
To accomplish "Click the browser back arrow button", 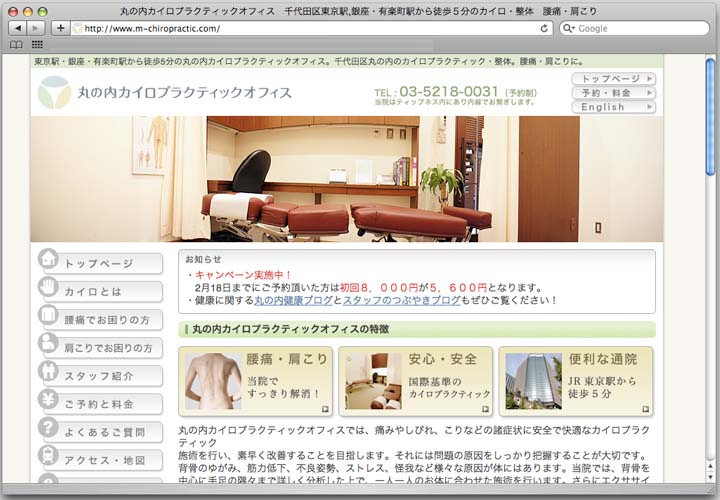I will [x=16, y=28].
